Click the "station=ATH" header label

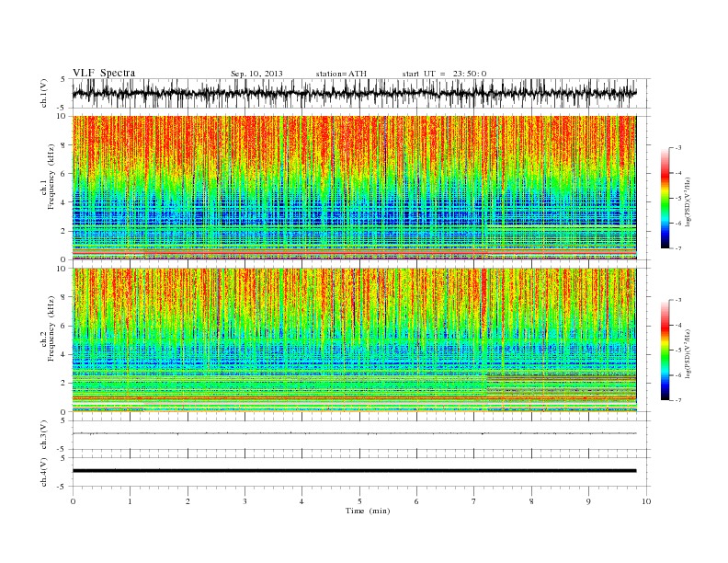(341, 74)
